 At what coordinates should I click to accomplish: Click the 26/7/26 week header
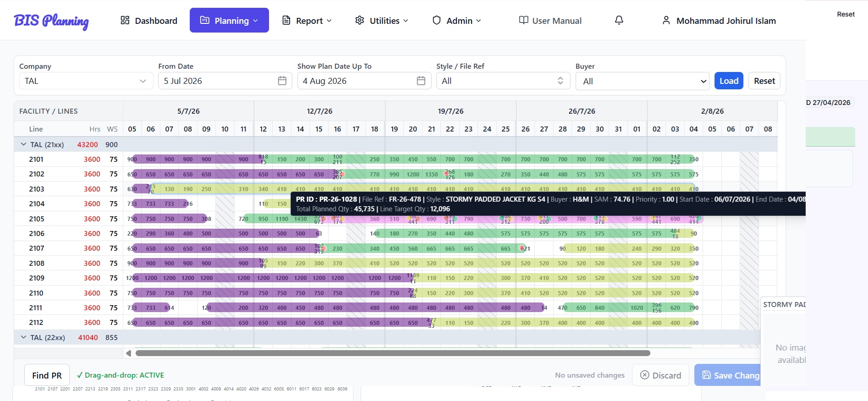click(x=582, y=111)
